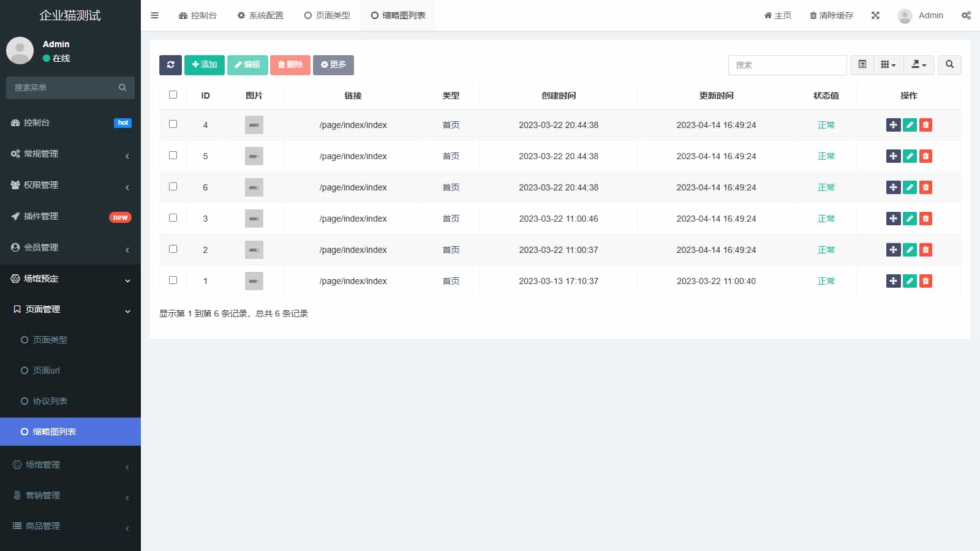Check the checkbox for row ID 3
The image size is (980, 551).
point(173,218)
